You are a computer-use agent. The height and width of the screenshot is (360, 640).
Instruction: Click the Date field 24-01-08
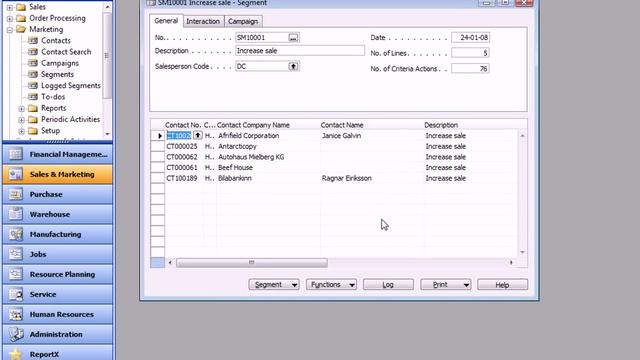(x=470, y=38)
